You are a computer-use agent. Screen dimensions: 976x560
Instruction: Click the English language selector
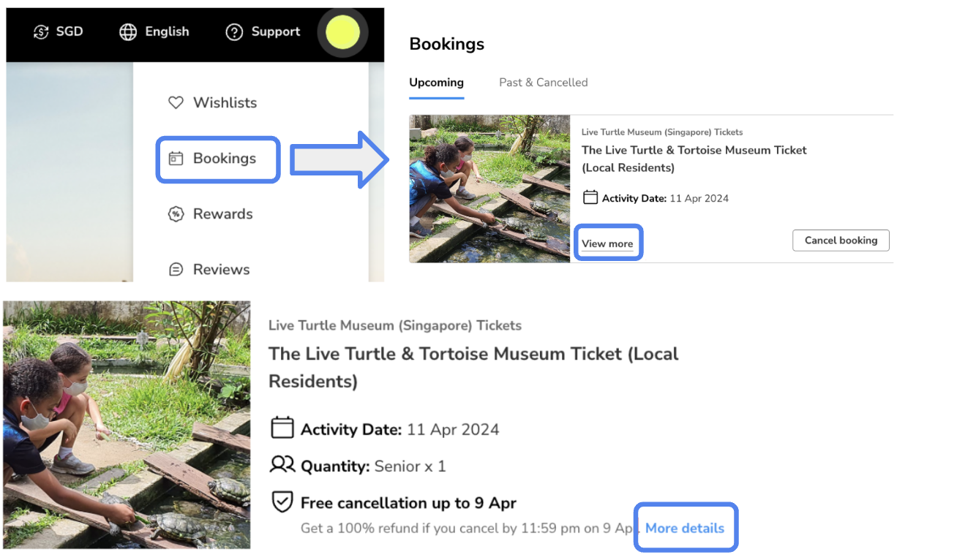167,32
